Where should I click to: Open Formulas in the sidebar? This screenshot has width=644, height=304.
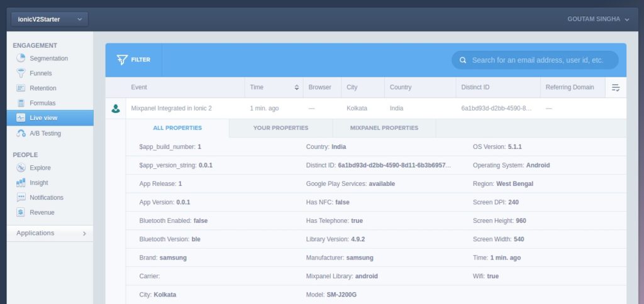click(42, 103)
